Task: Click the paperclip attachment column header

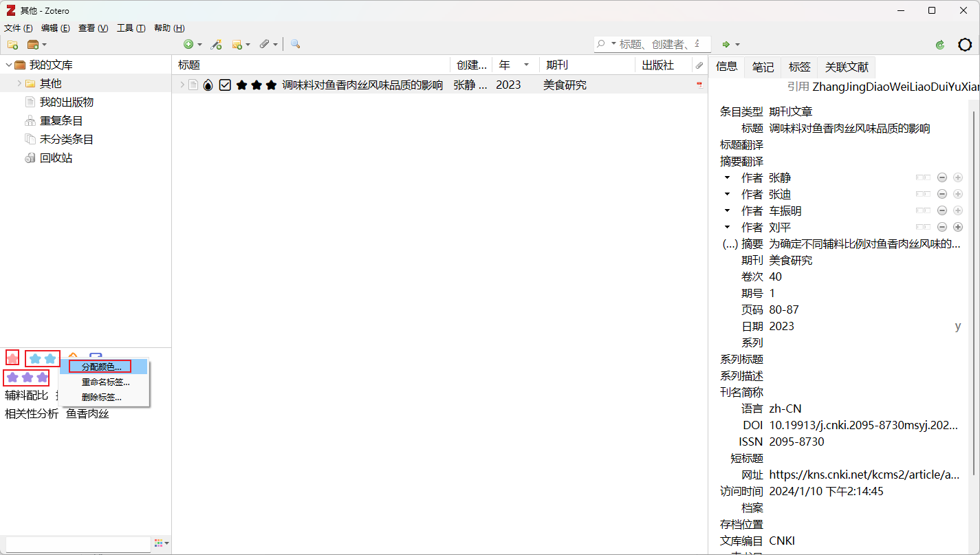Action: [699, 65]
